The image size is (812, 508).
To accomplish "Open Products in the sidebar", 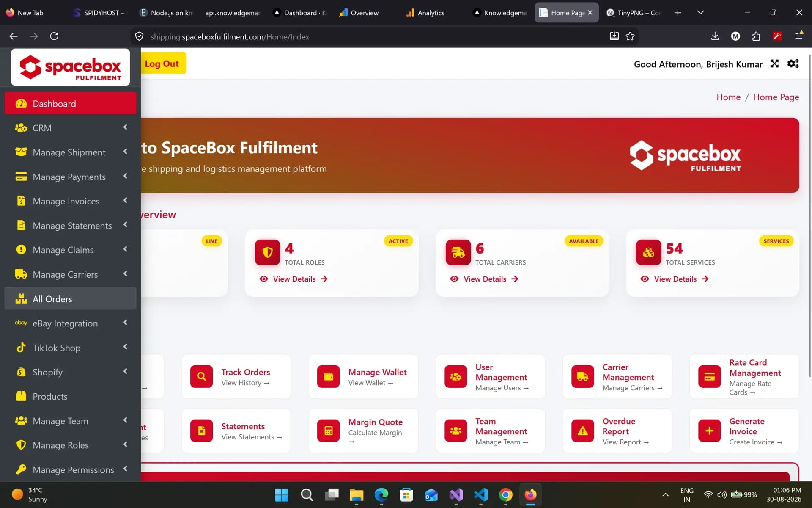I will [70, 396].
